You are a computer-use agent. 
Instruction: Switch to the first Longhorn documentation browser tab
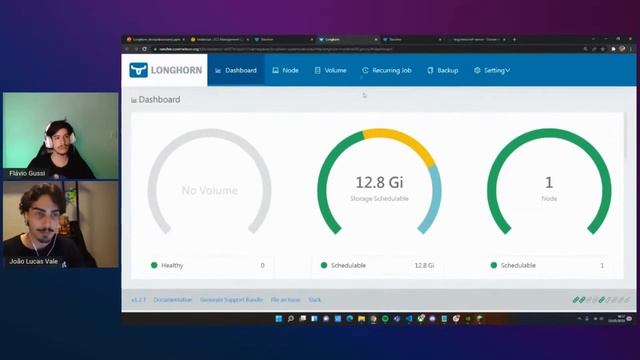pos(155,40)
